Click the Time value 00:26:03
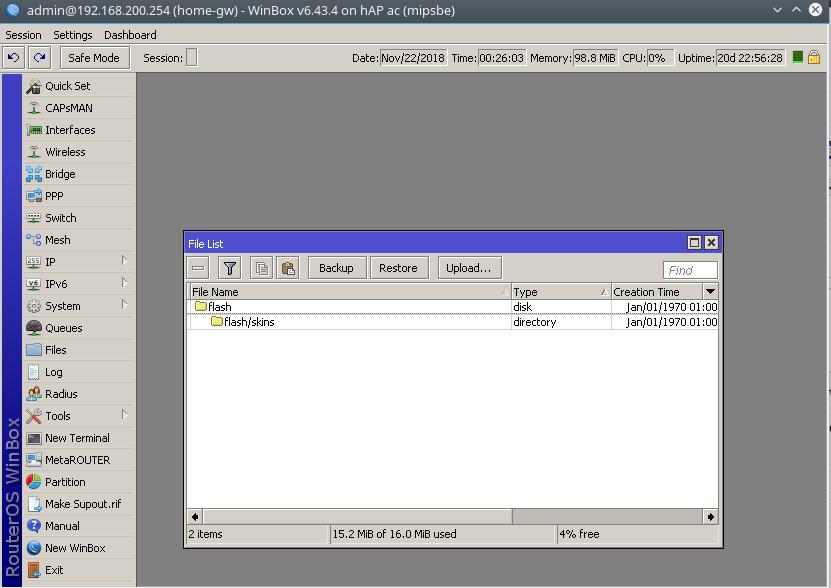831x588 pixels. [x=501, y=58]
